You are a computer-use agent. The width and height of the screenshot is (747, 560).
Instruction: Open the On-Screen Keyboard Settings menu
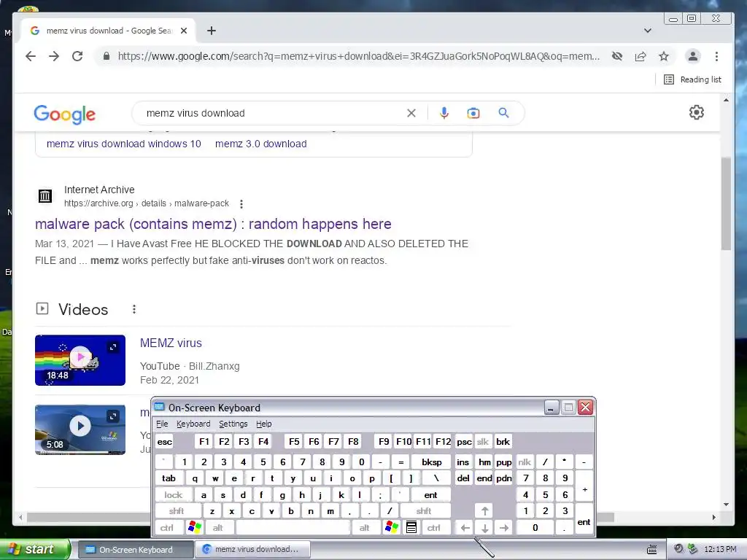pyautogui.click(x=233, y=424)
